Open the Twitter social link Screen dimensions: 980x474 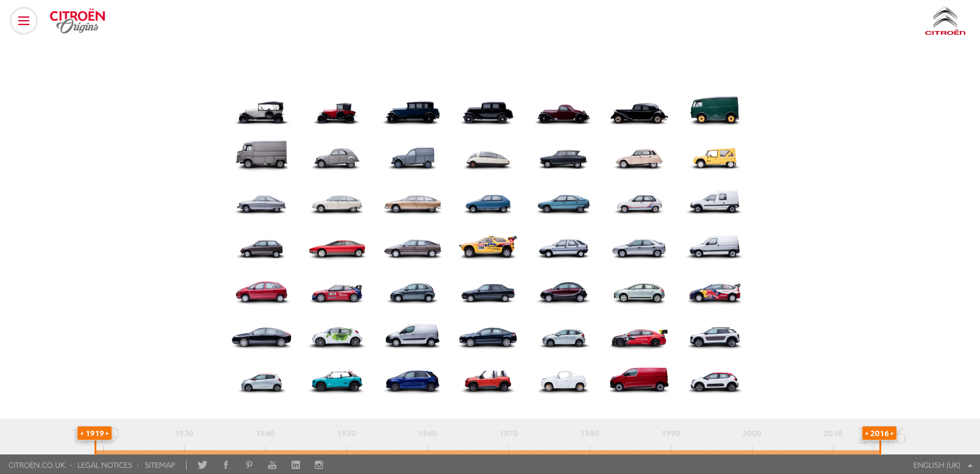click(202, 465)
